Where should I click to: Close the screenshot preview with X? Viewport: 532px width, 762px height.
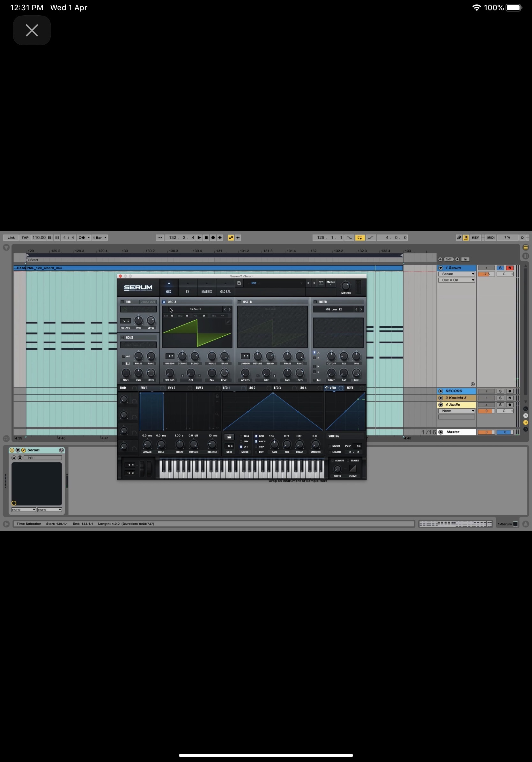click(x=32, y=30)
